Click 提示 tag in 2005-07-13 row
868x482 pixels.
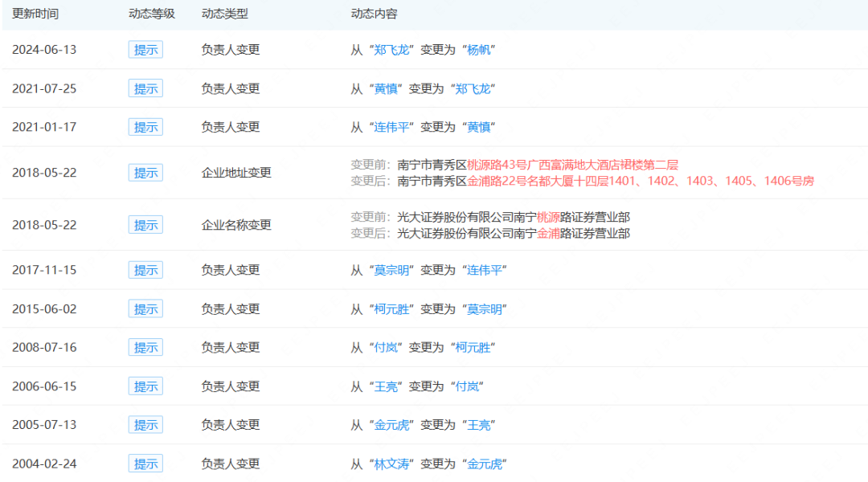point(145,425)
